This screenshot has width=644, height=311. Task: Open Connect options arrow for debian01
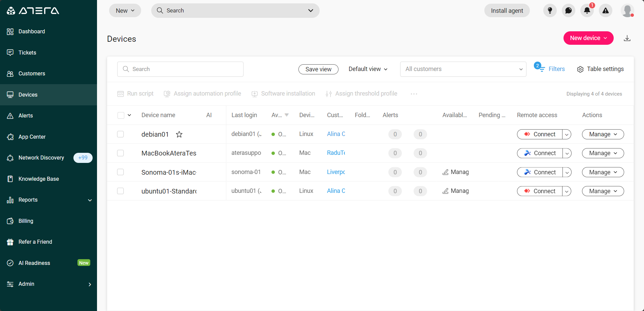tap(567, 134)
